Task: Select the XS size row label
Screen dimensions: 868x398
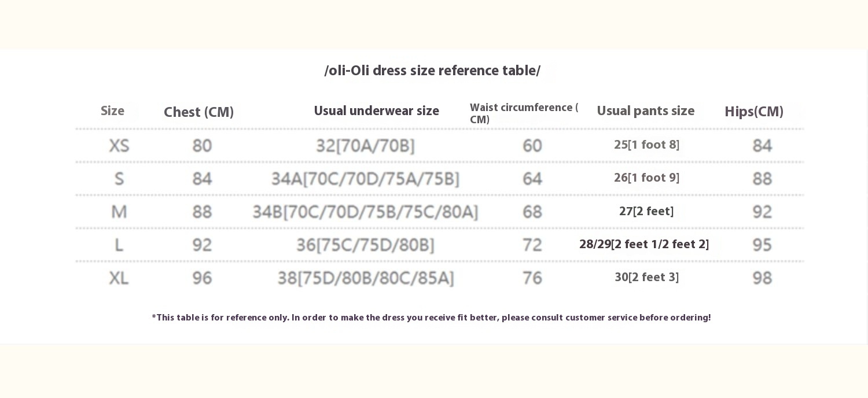Action: [119, 146]
